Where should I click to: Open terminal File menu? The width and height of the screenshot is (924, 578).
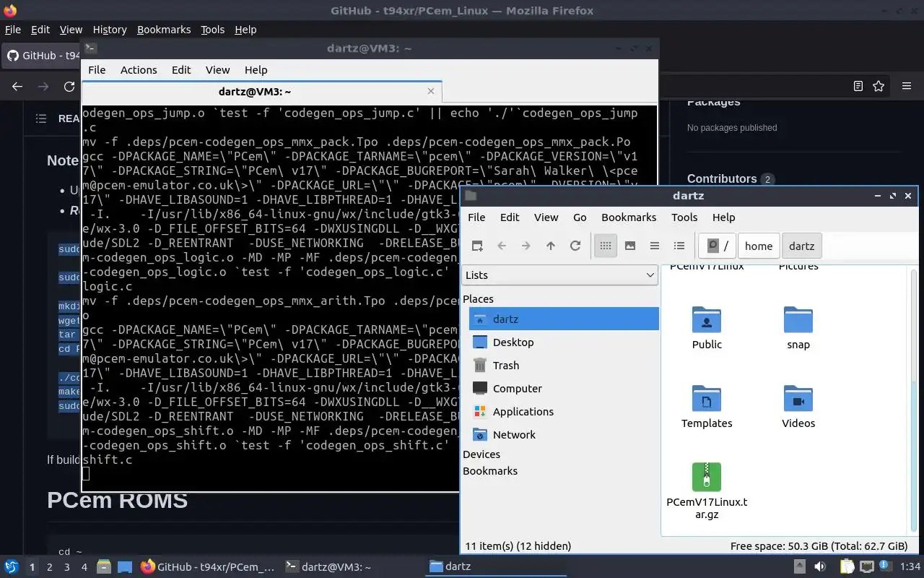pyautogui.click(x=97, y=69)
